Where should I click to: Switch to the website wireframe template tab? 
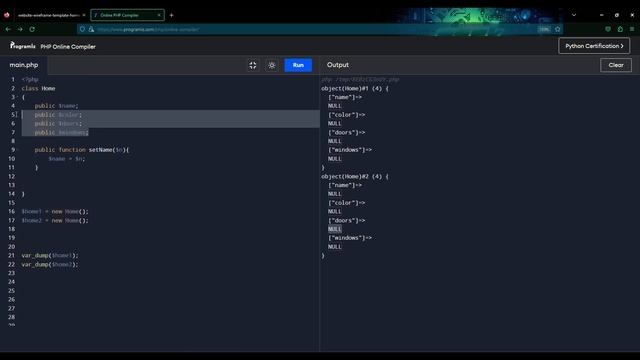coord(49,15)
